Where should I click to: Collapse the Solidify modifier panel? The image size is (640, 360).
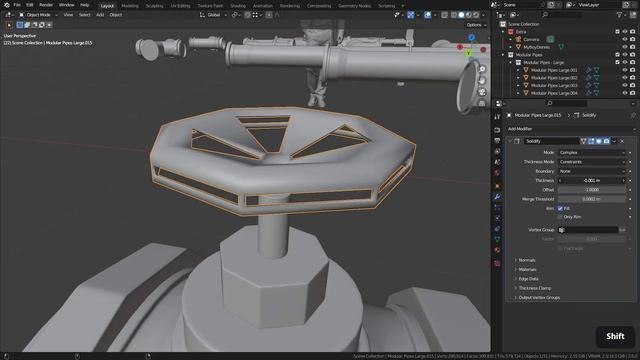pyautogui.click(x=510, y=141)
